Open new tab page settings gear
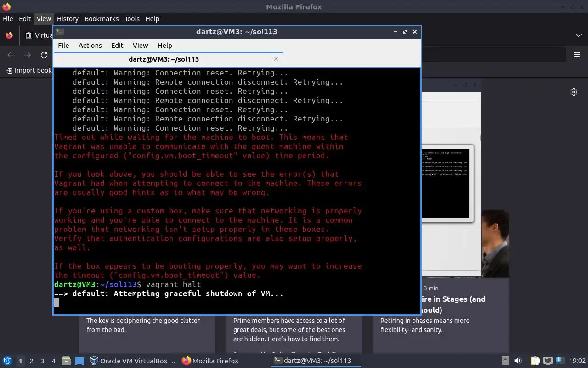 (x=574, y=92)
